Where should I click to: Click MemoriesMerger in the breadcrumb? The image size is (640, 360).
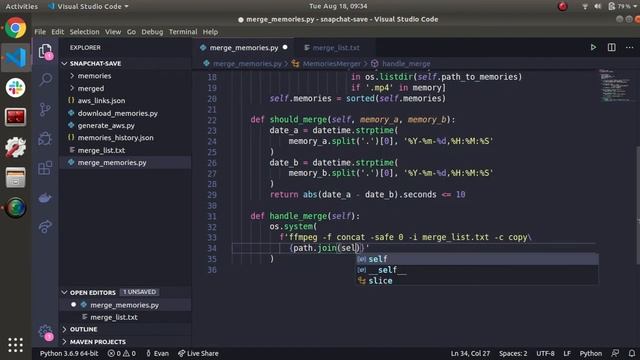pyautogui.click(x=331, y=64)
